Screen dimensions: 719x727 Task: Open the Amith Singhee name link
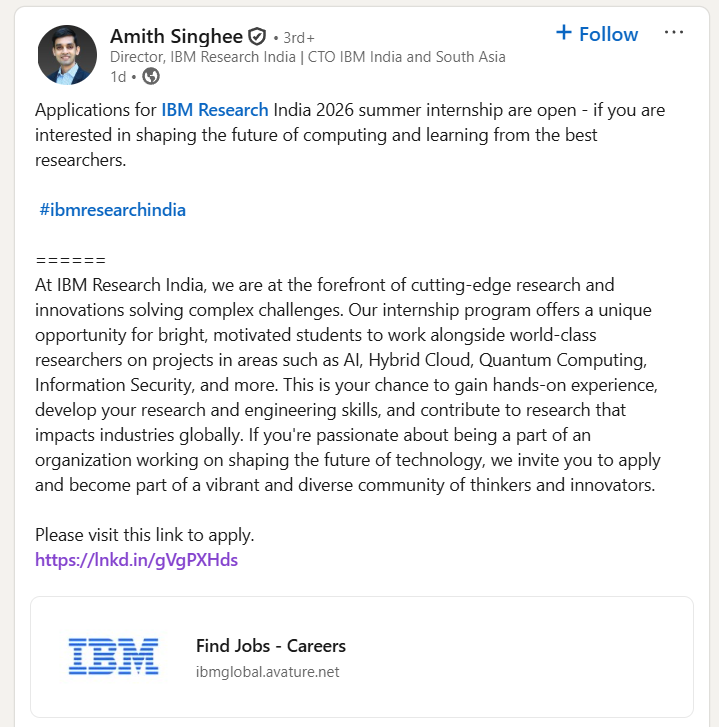click(177, 37)
